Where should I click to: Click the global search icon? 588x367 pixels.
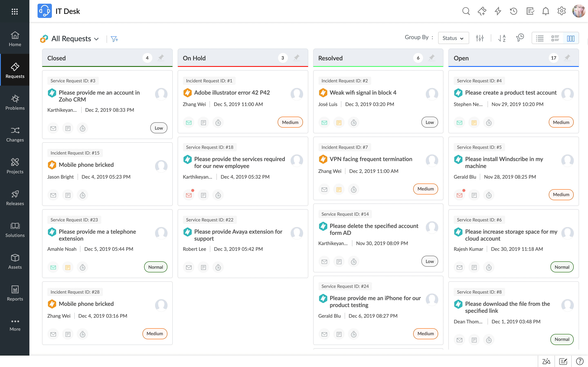[466, 11]
